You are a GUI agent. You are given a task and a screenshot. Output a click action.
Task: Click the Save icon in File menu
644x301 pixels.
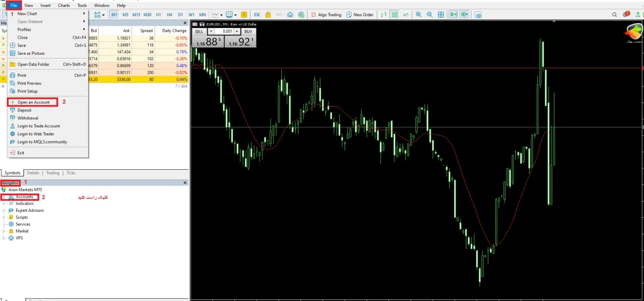point(12,46)
